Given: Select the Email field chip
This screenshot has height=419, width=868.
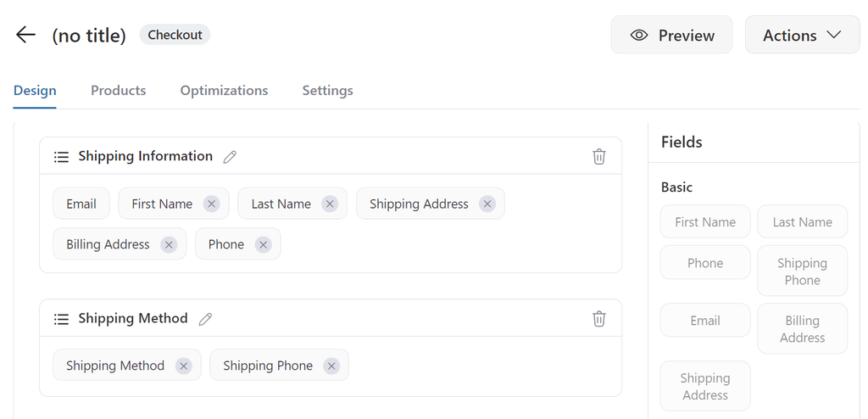Looking at the screenshot, I should [x=81, y=204].
